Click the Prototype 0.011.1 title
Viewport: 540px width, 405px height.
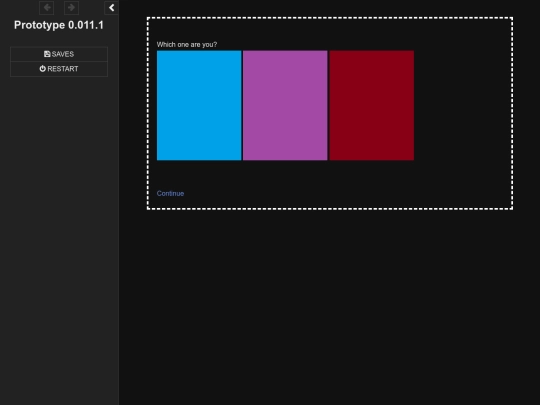(x=59, y=25)
